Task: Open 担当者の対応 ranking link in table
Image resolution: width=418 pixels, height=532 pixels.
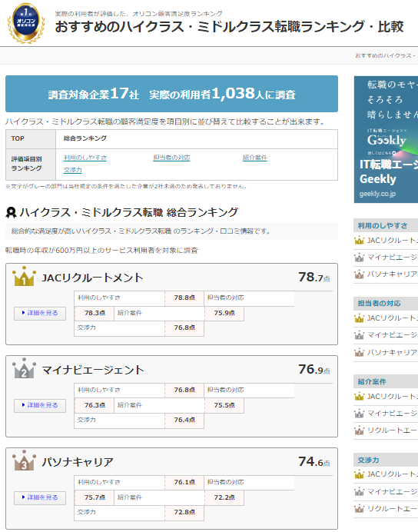Action: [x=171, y=158]
